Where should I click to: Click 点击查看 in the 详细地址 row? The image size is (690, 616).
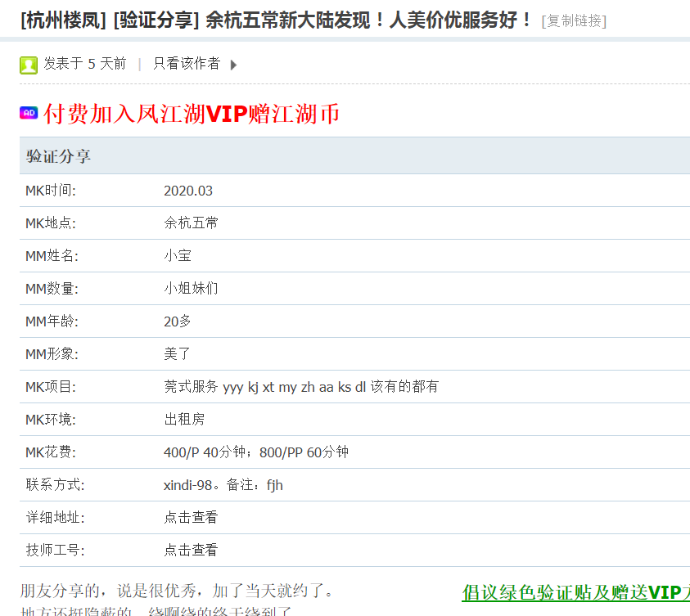click(x=191, y=518)
